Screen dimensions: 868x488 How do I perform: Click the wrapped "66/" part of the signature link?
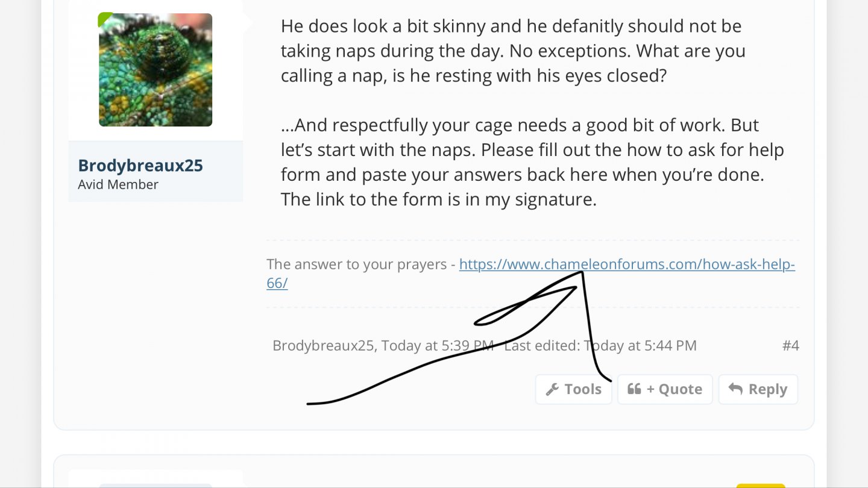(277, 283)
